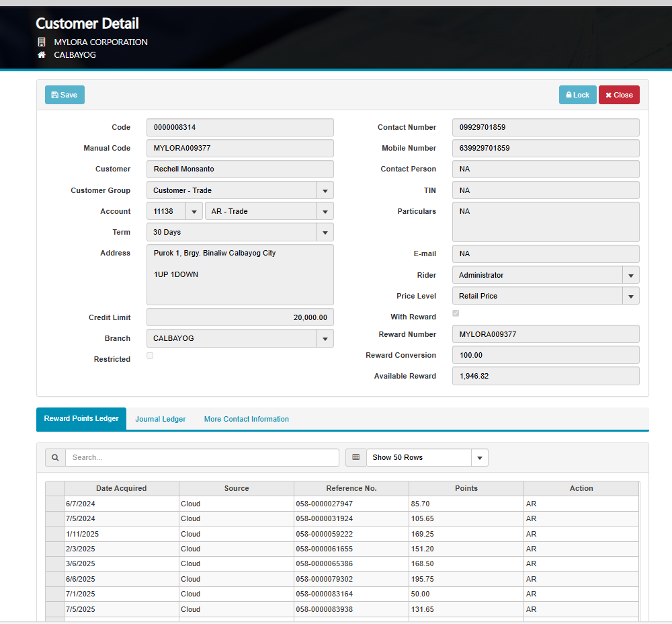Expand the Price Level dropdown

click(x=630, y=296)
